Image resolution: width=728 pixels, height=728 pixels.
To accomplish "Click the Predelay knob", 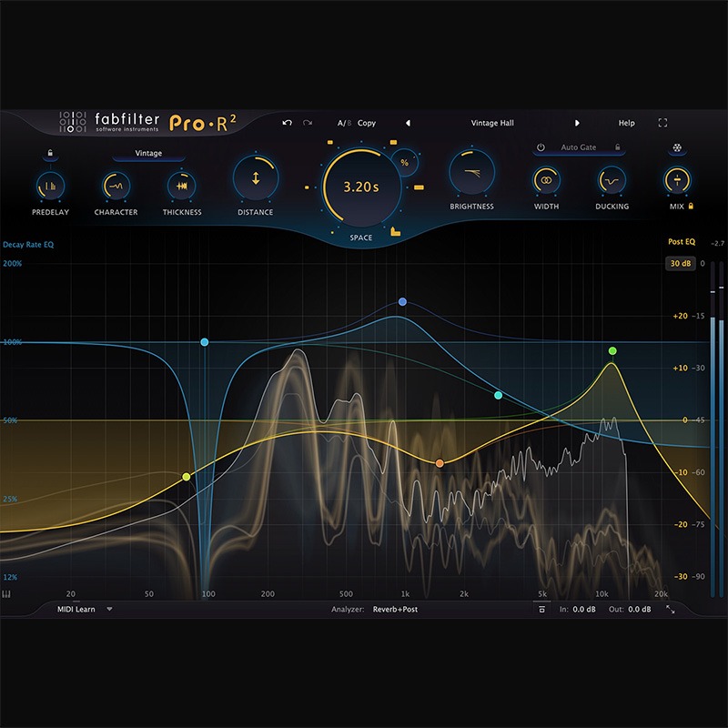I will point(50,186).
